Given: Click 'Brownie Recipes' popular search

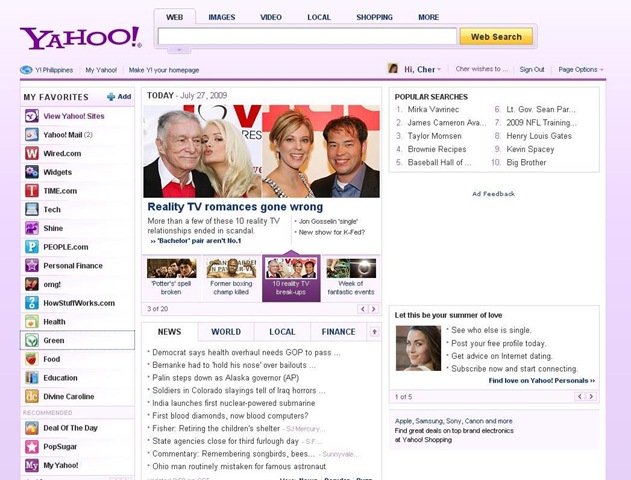Looking at the screenshot, I should [x=437, y=149].
